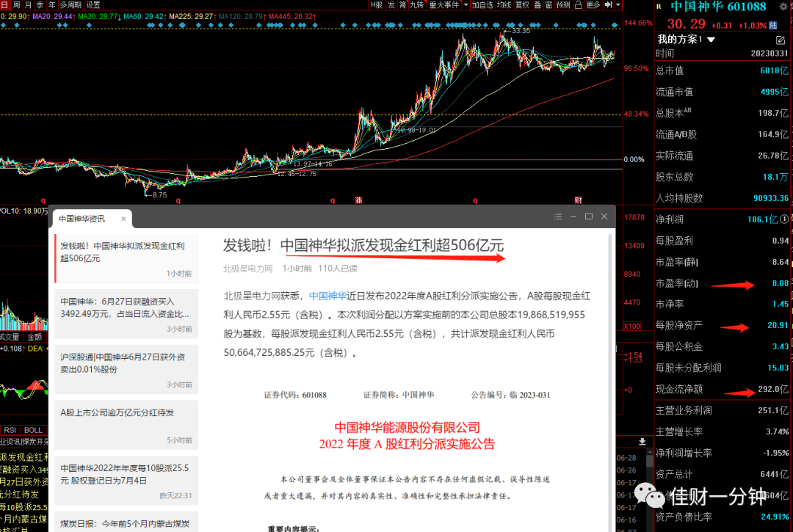Open news item 煤炭日报 今年前5个月内蒙古煤炭
Image resolution: width=793 pixels, height=532 pixels.
point(126,522)
